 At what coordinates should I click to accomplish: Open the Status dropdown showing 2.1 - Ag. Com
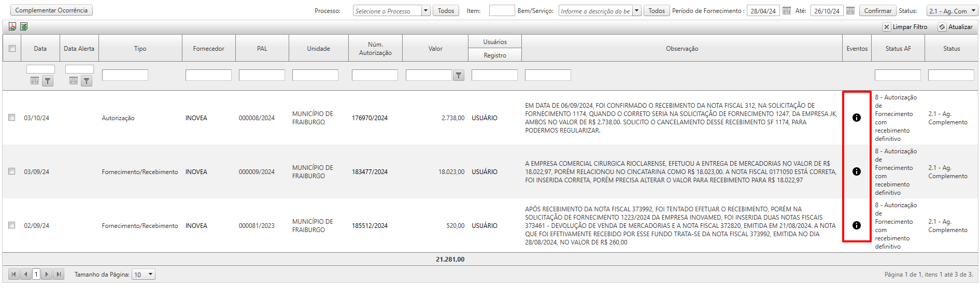coord(973,11)
